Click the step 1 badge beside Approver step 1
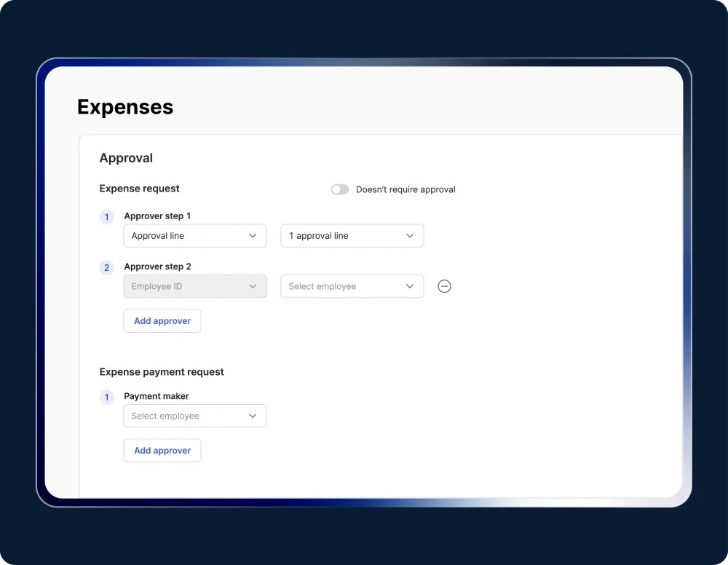 click(x=107, y=217)
